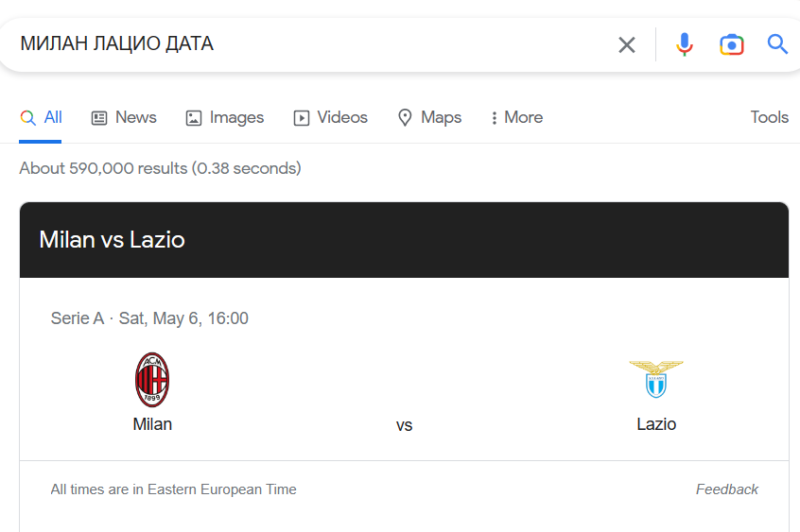800x532 pixels.
Task: Start voice search with microphone icon
Action: pyautogui.click(x=685, y=44)
